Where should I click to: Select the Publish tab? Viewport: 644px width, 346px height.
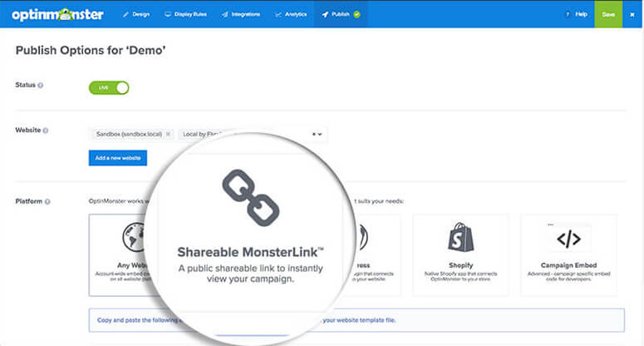click(341, 14)
